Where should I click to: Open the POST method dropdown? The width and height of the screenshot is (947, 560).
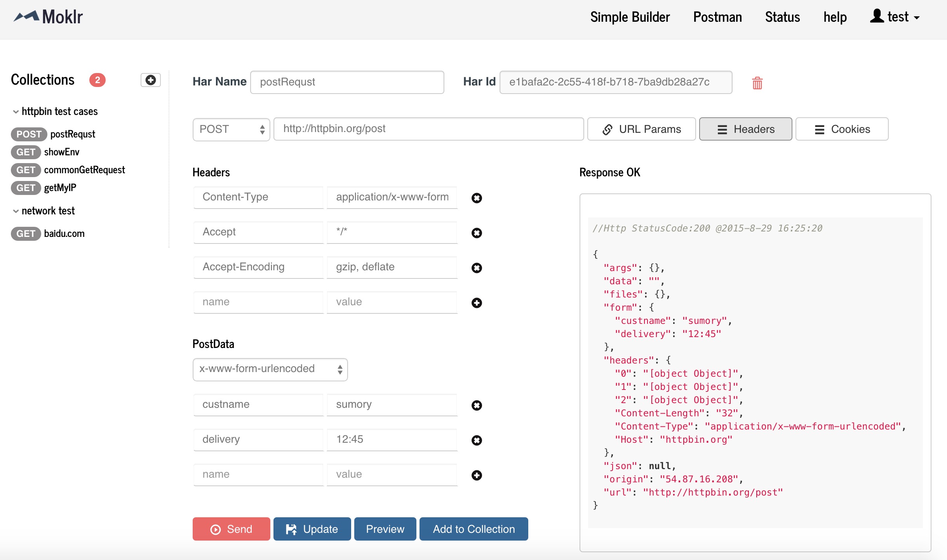(x=231, y=129)
